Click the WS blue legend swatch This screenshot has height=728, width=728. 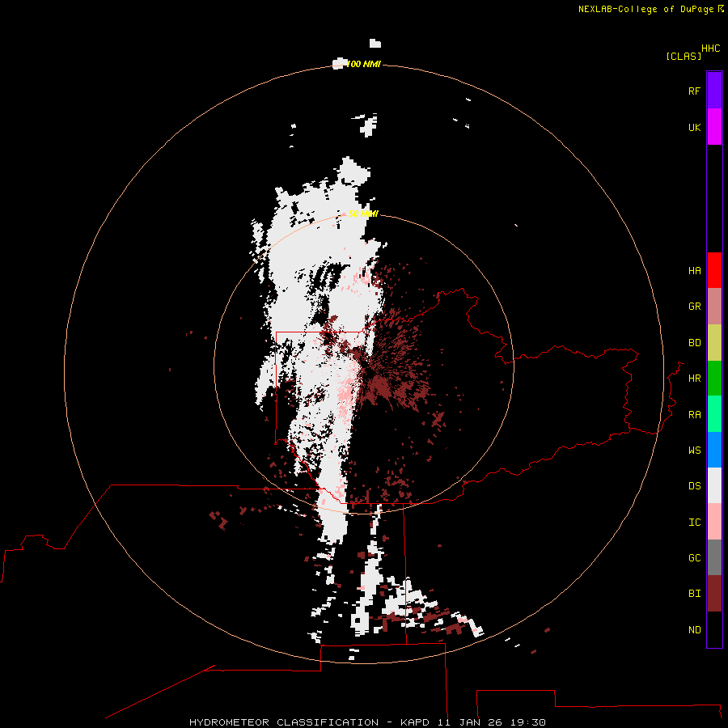click(x=714, y=450)
